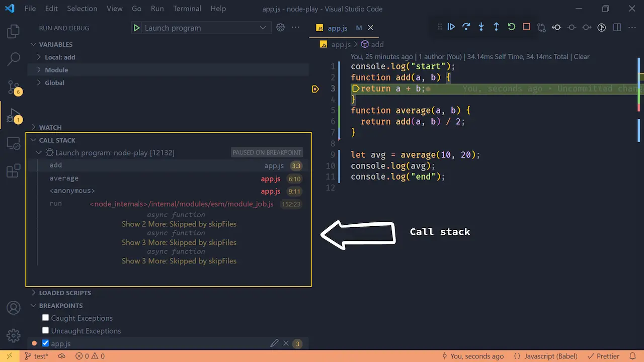644x362 pixels.
Task: Open the Selection menu
Action: [x=82, y=9]
